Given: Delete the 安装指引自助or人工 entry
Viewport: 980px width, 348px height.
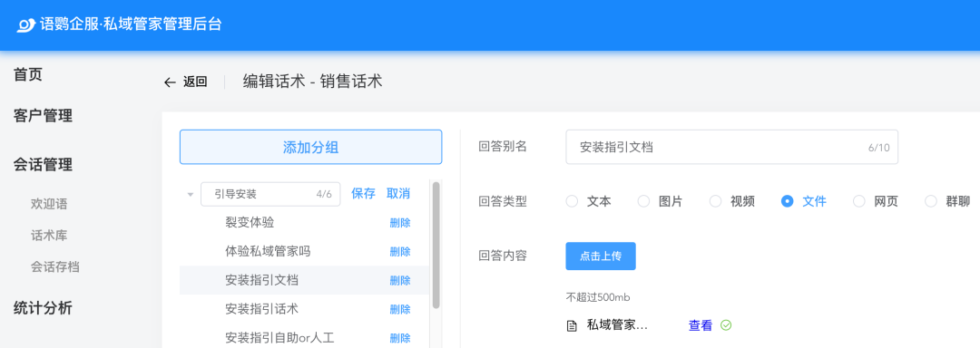Looking at the screenshot, I should [400, 339].
